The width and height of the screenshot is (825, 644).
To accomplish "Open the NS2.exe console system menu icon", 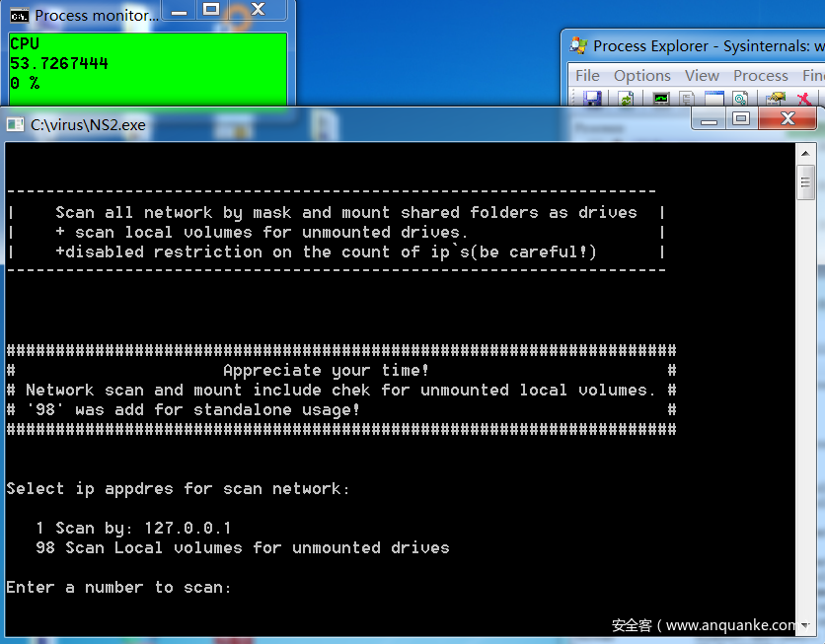I will click(15, 124).
